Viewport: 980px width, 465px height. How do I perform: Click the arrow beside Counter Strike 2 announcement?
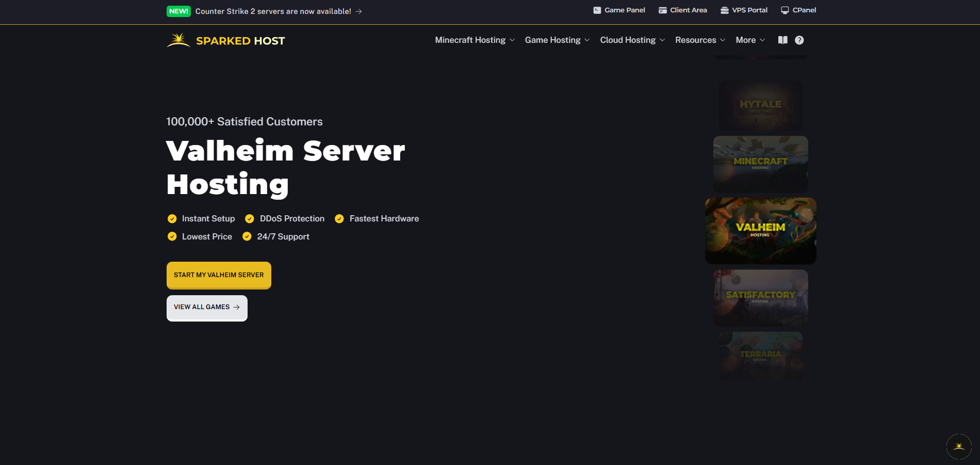pyautogui.click(x=358, y=11)
